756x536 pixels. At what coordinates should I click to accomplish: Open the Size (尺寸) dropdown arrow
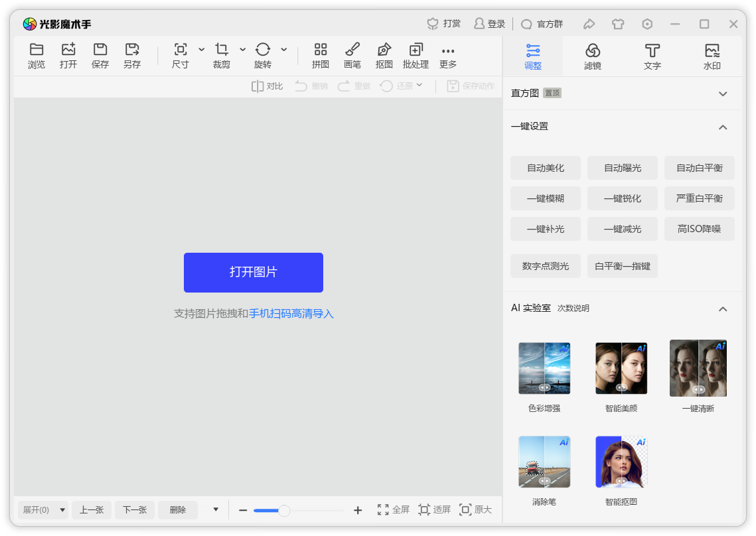click(202, 50)
